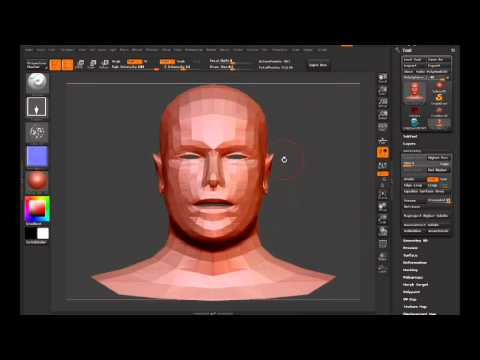This screenshot has height=360, width=480.
Task: Click the Zoom canvas navigation icon
Action: coord(383,91)
